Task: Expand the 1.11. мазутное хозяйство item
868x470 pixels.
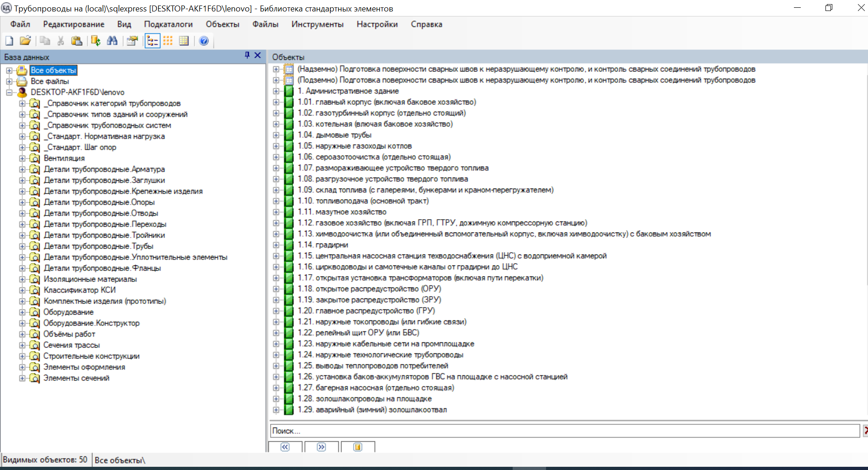Action: [276, 212]
